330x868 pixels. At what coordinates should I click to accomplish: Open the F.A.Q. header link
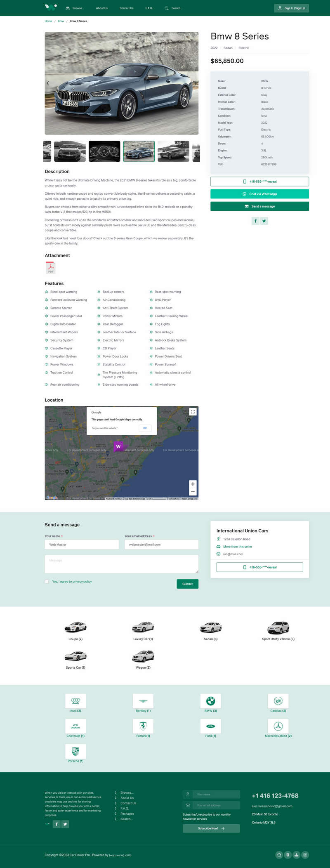[x=149, y=8]
